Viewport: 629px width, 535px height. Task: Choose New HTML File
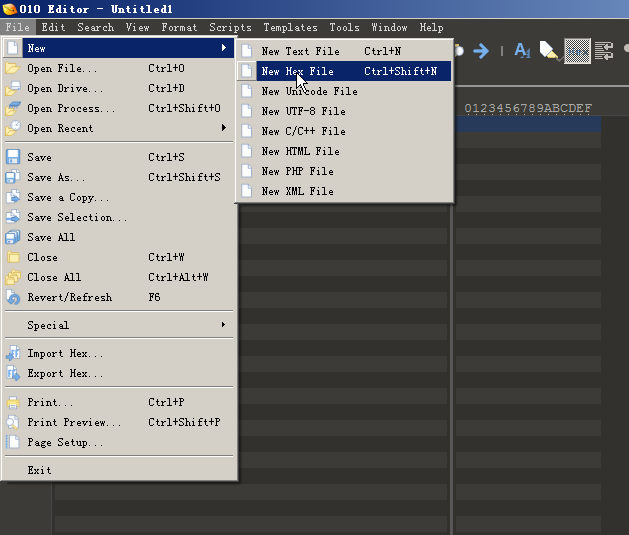coord(345,151)
